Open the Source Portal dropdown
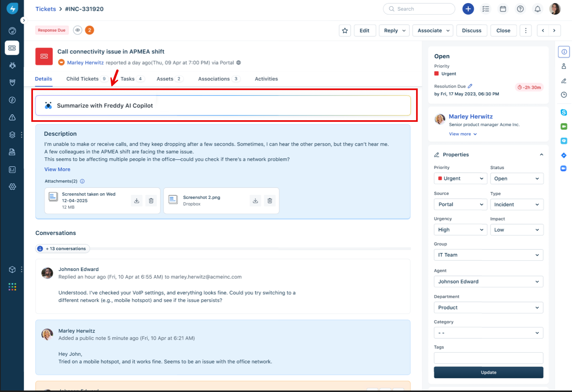 460,204
